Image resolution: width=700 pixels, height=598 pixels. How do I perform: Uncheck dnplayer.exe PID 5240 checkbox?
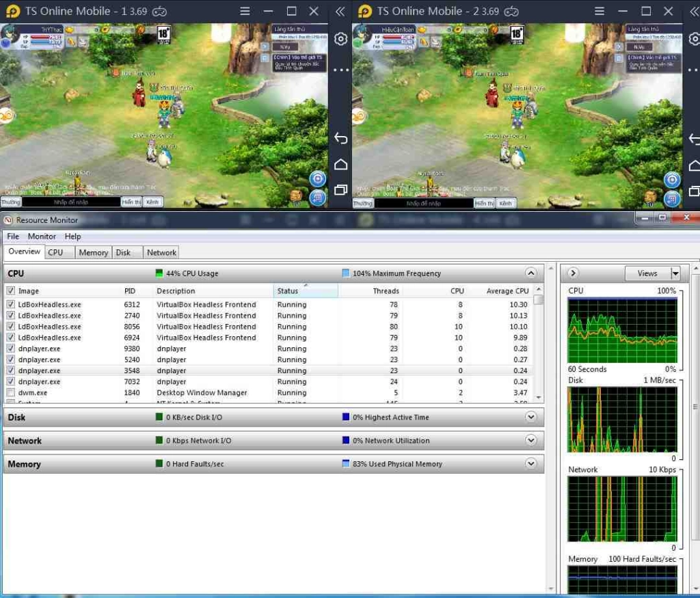tap(11, 359)
